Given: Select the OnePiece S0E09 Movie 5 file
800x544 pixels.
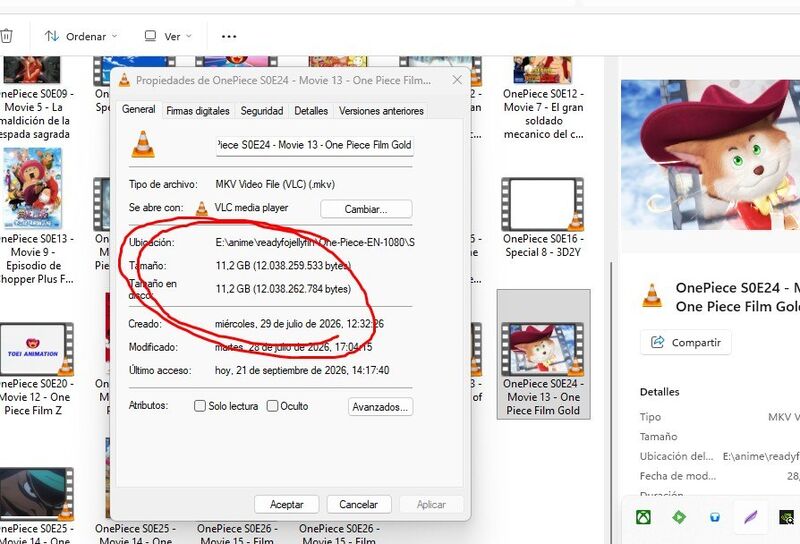Looking at the screenshot, I should 34,100.
